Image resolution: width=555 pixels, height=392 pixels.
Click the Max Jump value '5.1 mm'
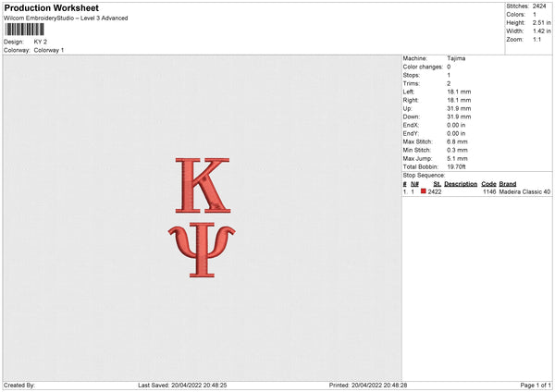pos(457,158)
